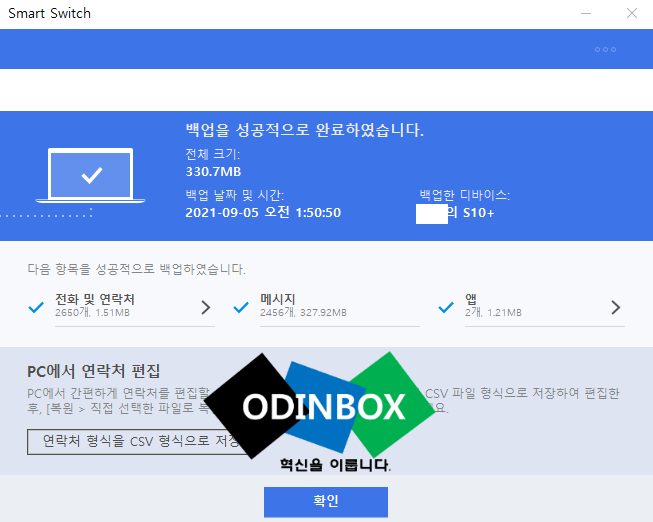Click the 백업 날짜 및 시간 label
Image resolution: width=653 pixels, height=522 pixels.
coord(234,195)
